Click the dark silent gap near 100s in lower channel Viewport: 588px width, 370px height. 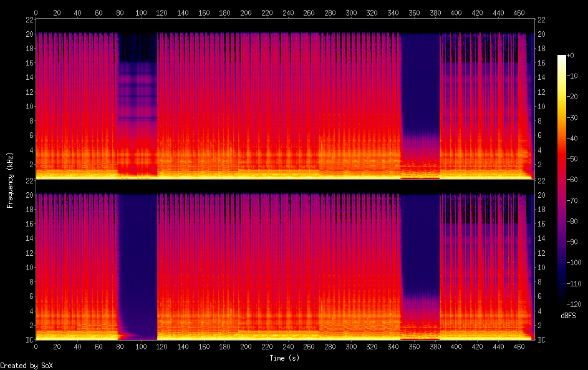coord(137,262)
